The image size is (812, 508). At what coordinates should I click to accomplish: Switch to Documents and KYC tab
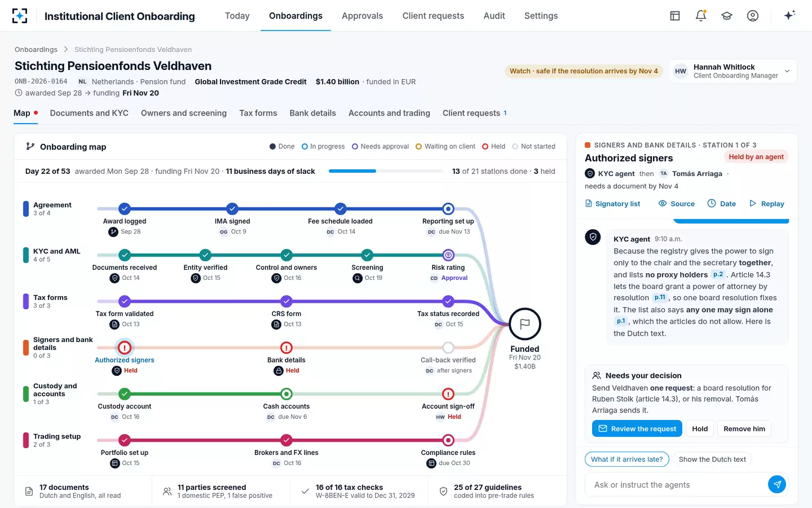[89, 113]
